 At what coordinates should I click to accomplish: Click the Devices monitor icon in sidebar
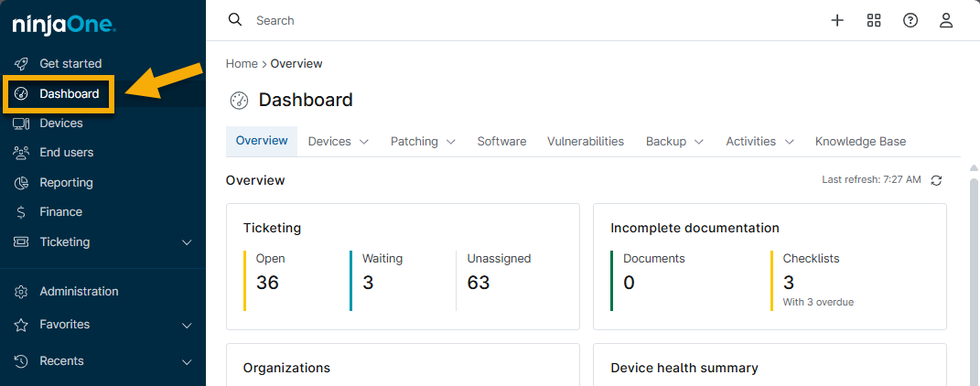tap(22, 123)
